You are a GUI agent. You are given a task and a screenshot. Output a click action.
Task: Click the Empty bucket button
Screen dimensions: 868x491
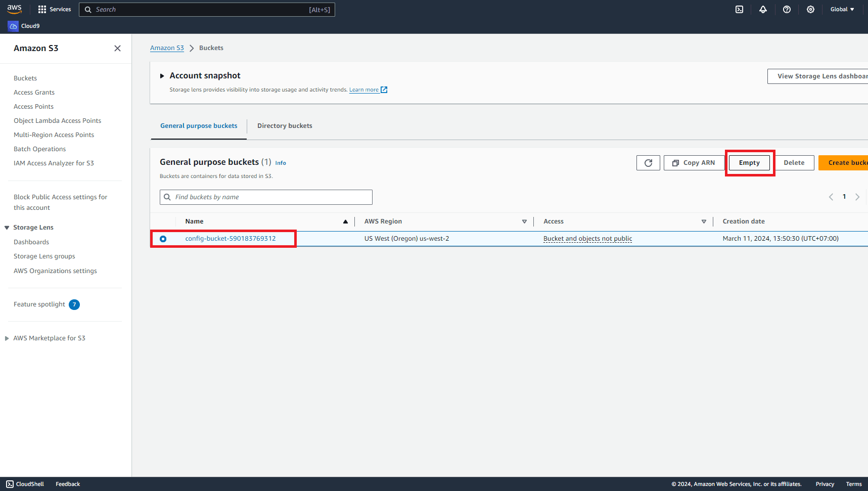click(x=749, y=163)
